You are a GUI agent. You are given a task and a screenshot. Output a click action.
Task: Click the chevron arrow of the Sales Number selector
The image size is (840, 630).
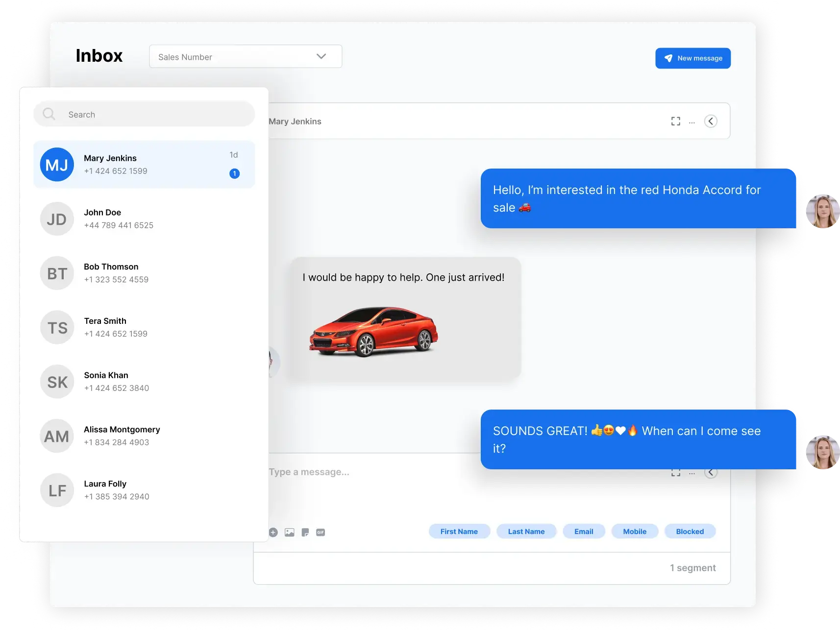[x=321, y=56]
